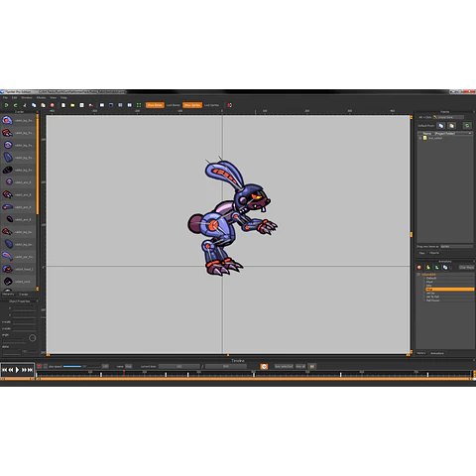Click the Char Maps button
476x476 pixels.
(466, 267)
